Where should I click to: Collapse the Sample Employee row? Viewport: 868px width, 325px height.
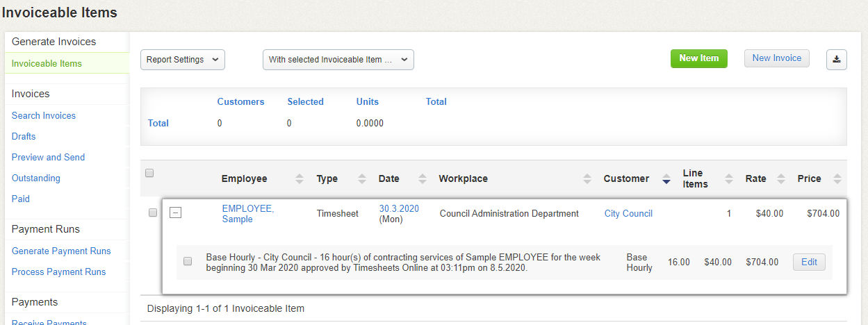pos(176,213)
